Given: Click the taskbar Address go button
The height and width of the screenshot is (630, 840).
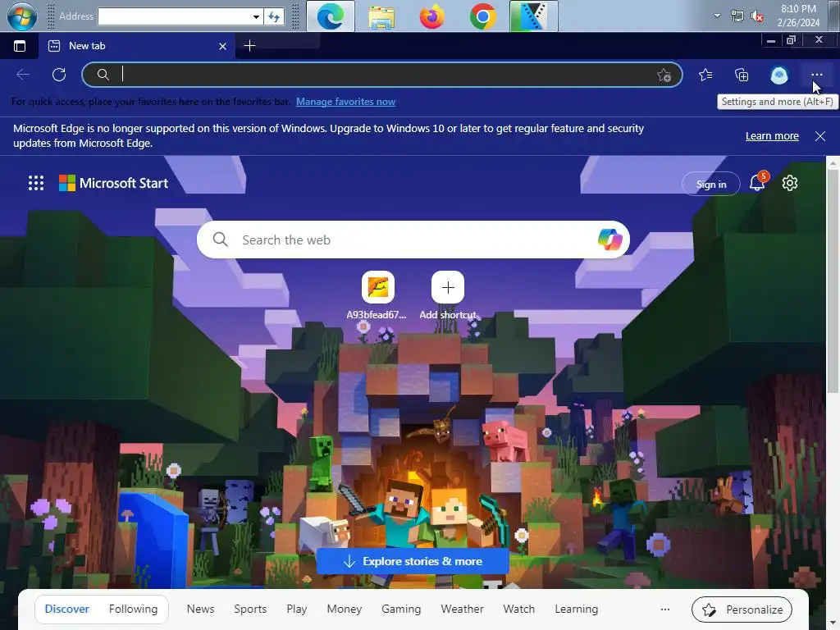Looking at the screenshot, I should 274,16.
